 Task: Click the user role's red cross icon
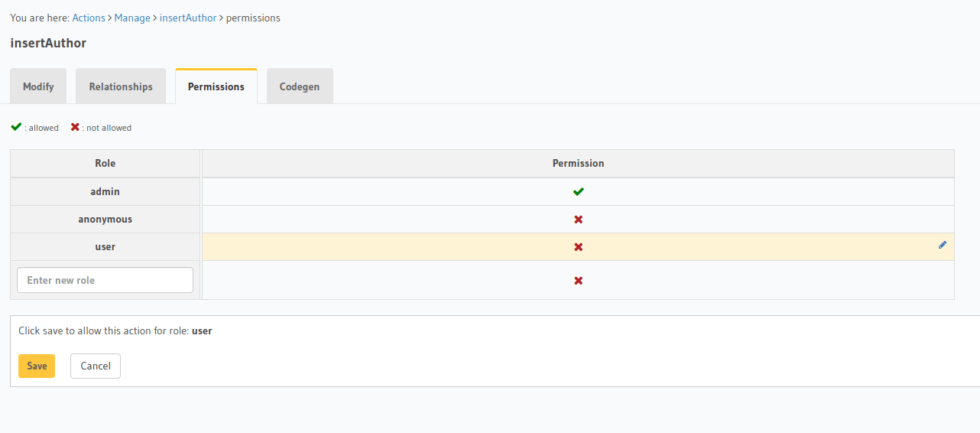(x=578, y=247)
